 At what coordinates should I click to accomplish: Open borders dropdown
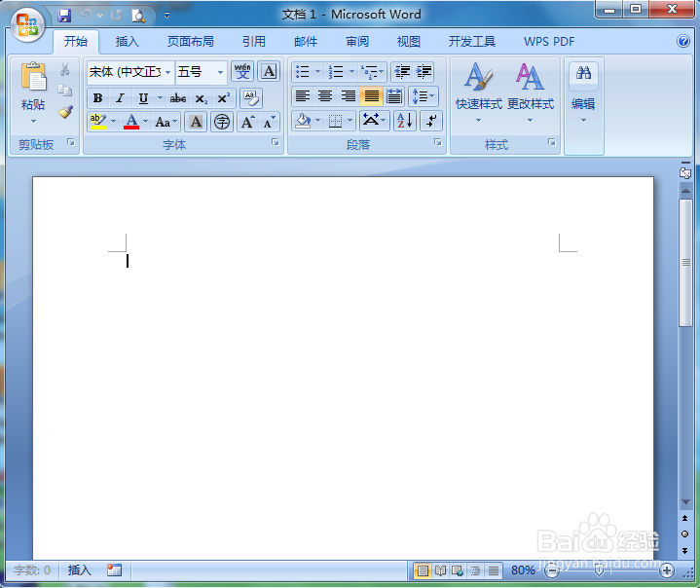(350, 121)
